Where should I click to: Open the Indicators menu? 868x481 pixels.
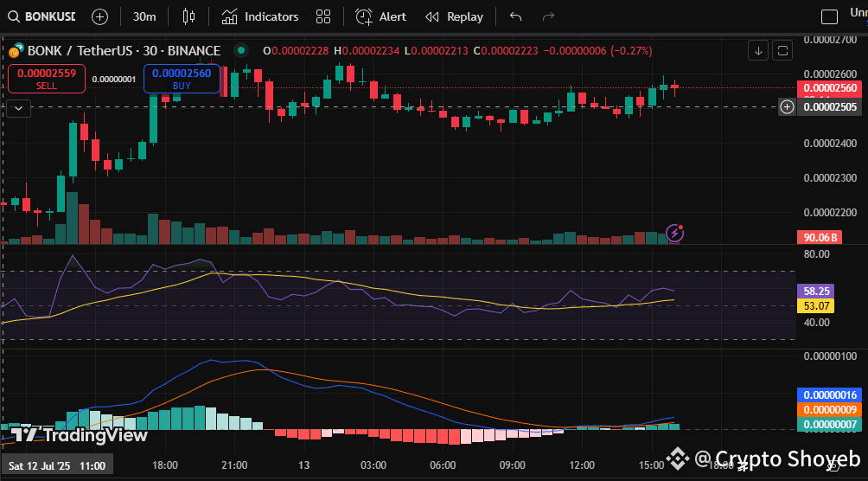point(260,16)
